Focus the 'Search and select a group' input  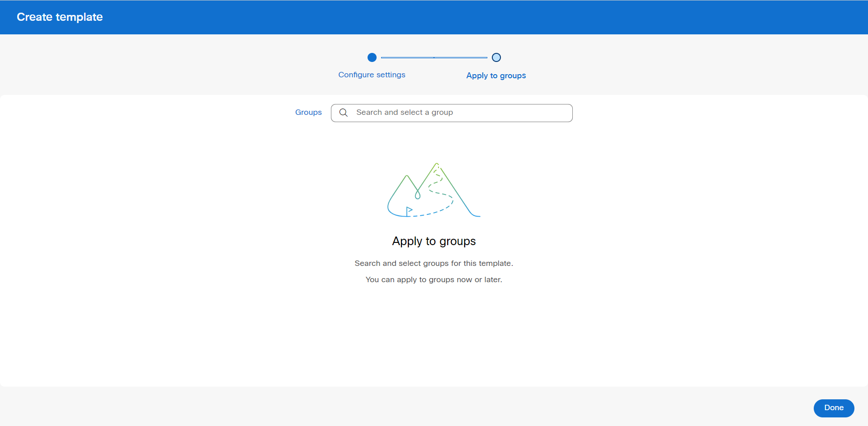[452, 113]
